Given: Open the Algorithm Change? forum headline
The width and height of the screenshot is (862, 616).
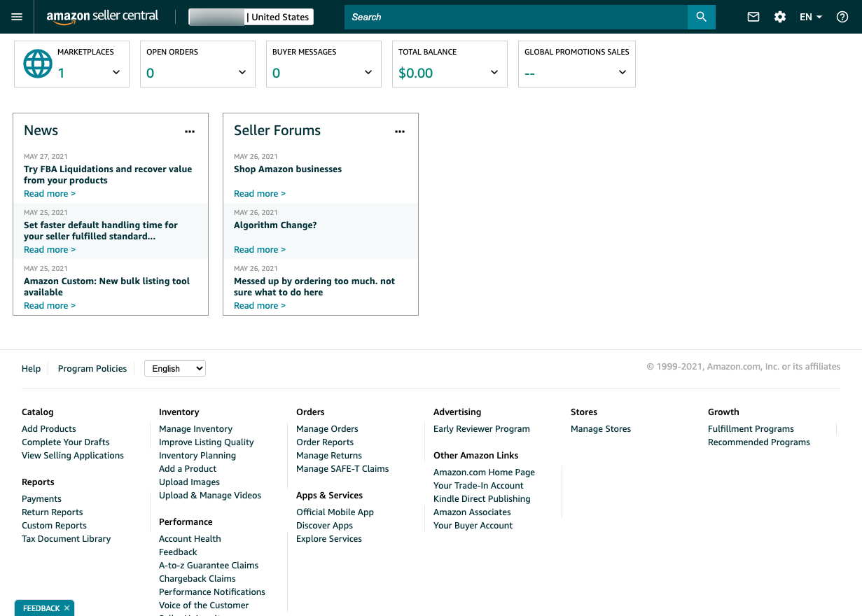Looking at the screenshot, I should point(275,225).
